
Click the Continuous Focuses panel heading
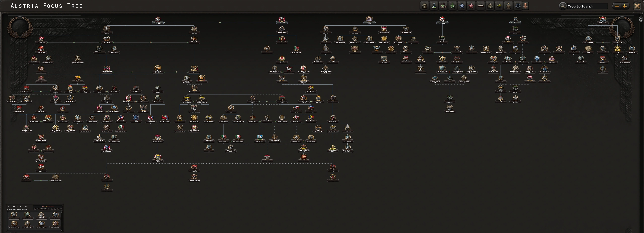[18, 207]
